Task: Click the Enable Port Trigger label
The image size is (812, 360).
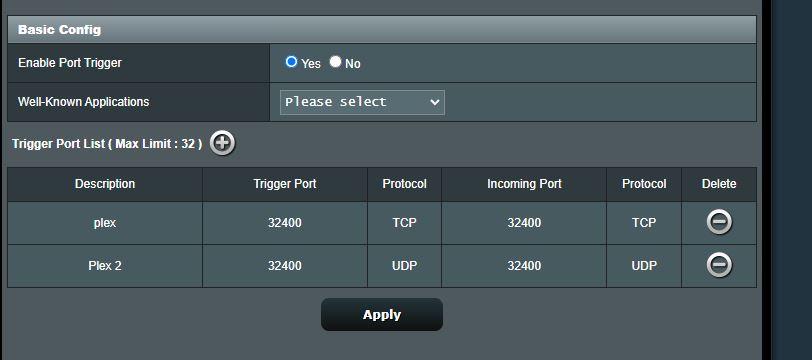Action: [70, 63]
